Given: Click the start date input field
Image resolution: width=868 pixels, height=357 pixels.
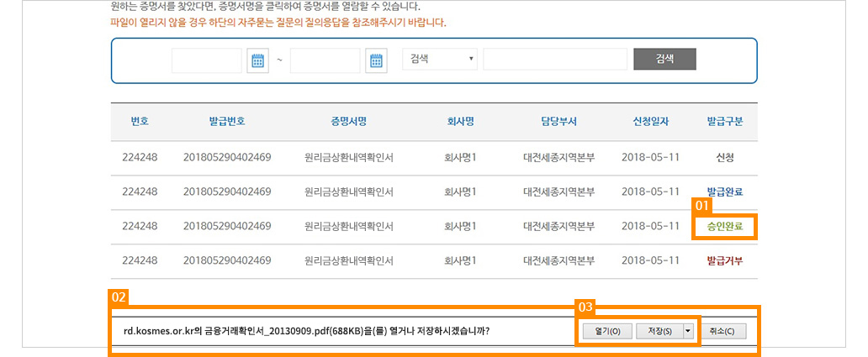Looking at the screenshot, I should 207,60.
